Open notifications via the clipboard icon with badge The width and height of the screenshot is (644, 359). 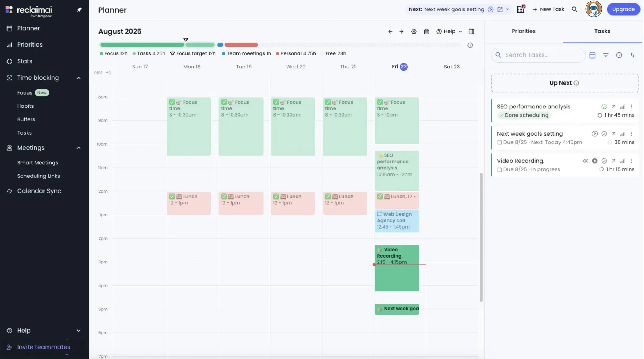(x=521, y=9)
